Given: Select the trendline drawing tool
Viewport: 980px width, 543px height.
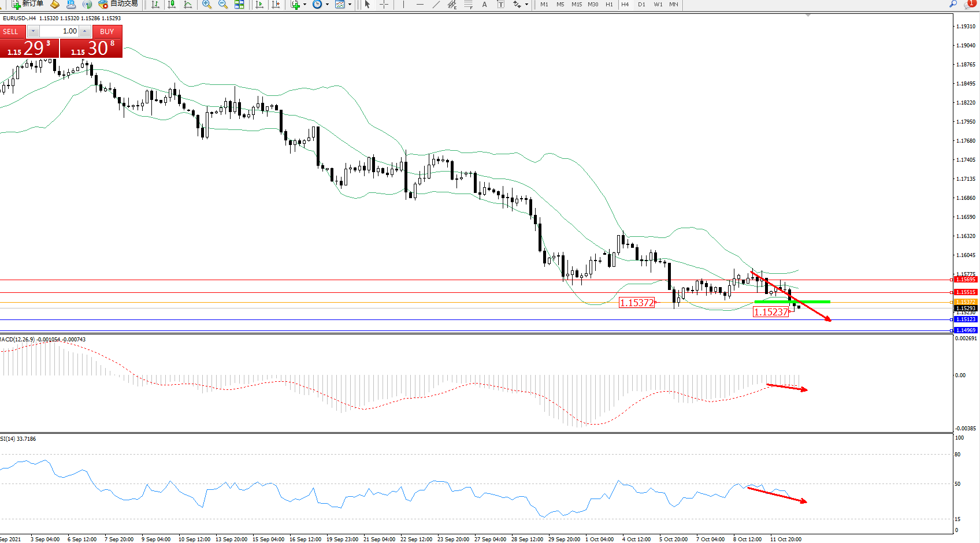Looking at the screenshot, I should tap(436, 5).
